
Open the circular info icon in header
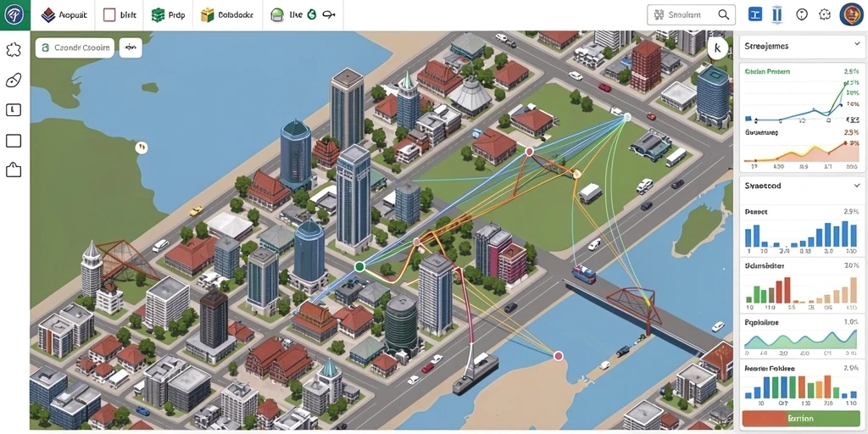(802, 15)
